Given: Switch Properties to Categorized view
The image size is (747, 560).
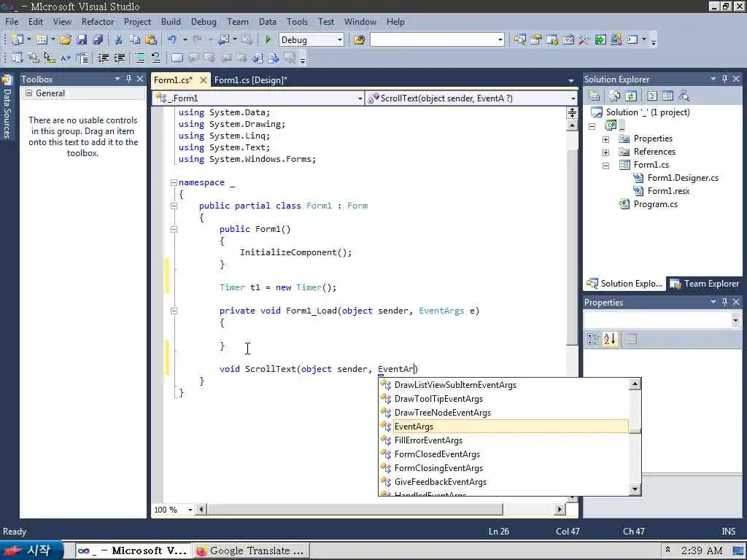Looking at the screenshot, I should click(x=592, y=339).
